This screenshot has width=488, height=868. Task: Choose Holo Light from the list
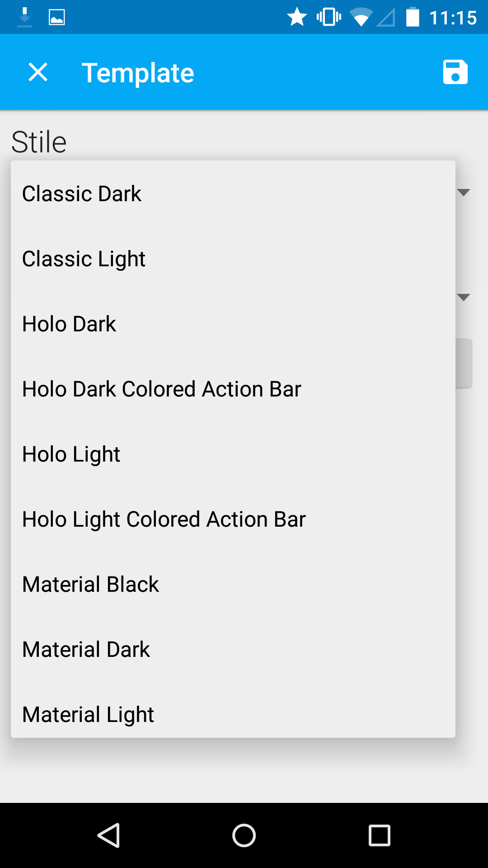[x=233, y=454]
